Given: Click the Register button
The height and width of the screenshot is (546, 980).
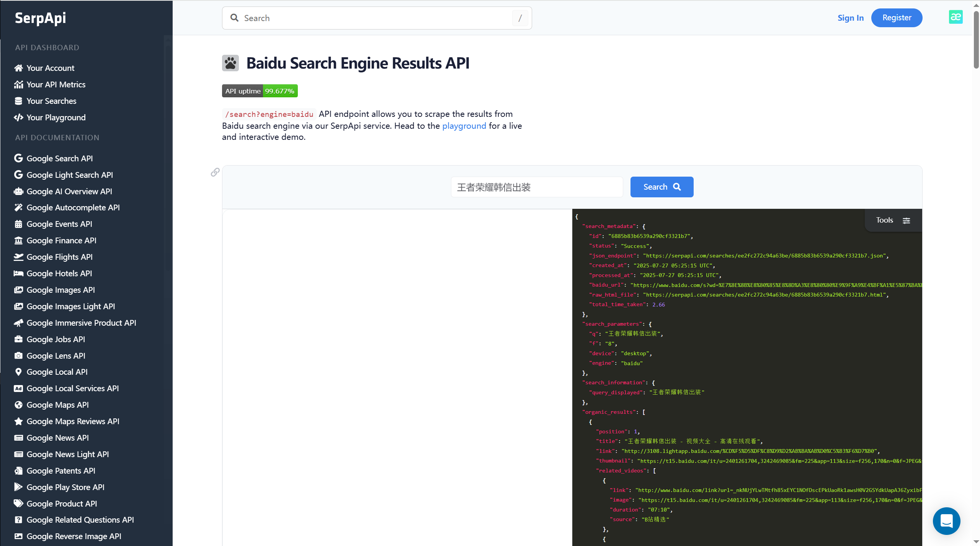Looking at the screenshot, I should (897, 18).
